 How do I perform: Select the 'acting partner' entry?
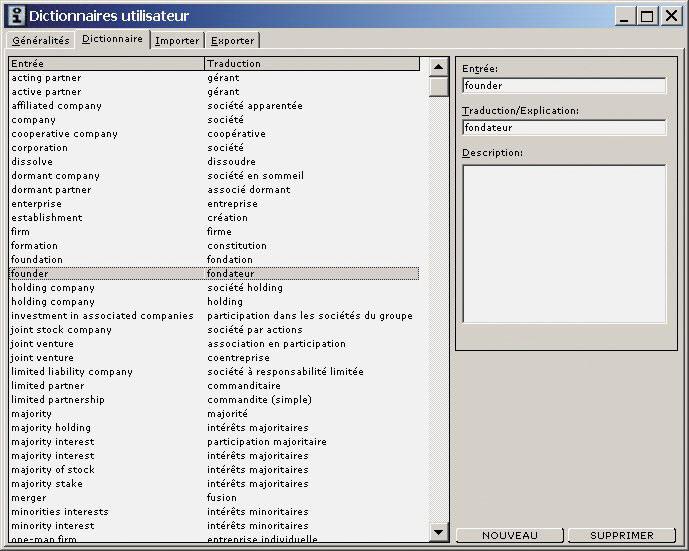(x=214, y=78)
